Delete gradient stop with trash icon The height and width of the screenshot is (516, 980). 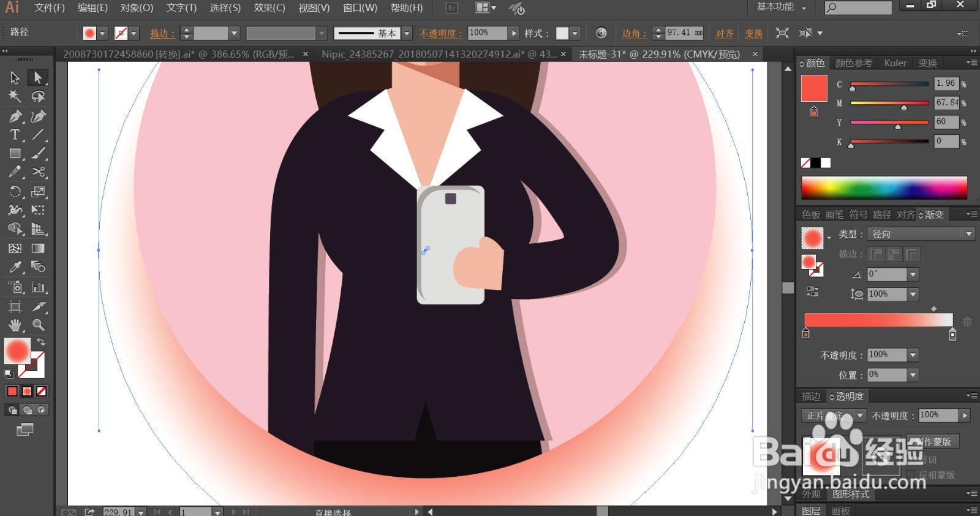tap(967, 322)
